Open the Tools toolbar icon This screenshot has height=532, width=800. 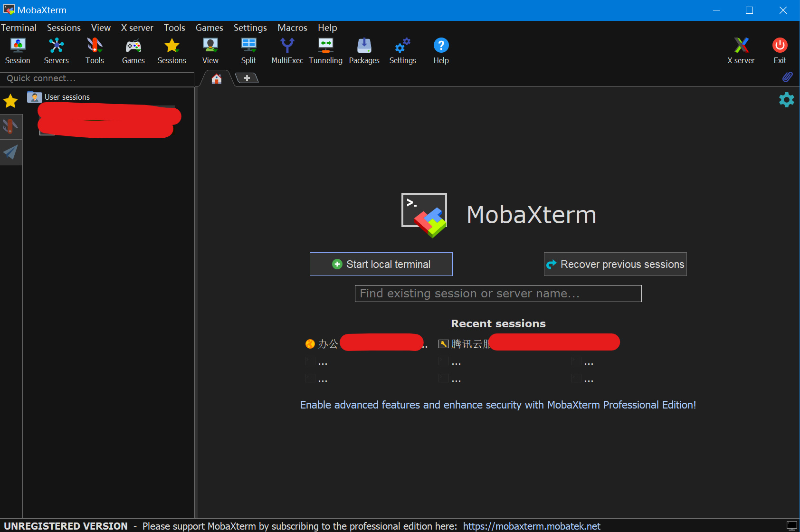tap(95, 51)
